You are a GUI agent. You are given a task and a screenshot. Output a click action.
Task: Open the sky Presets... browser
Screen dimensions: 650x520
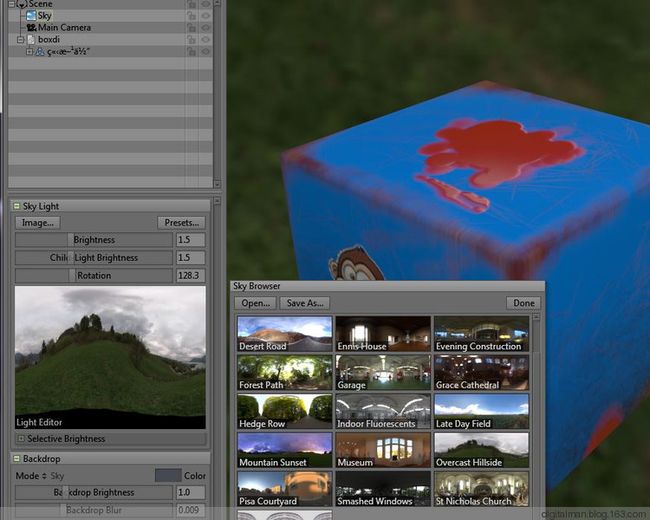click(182, 223)
